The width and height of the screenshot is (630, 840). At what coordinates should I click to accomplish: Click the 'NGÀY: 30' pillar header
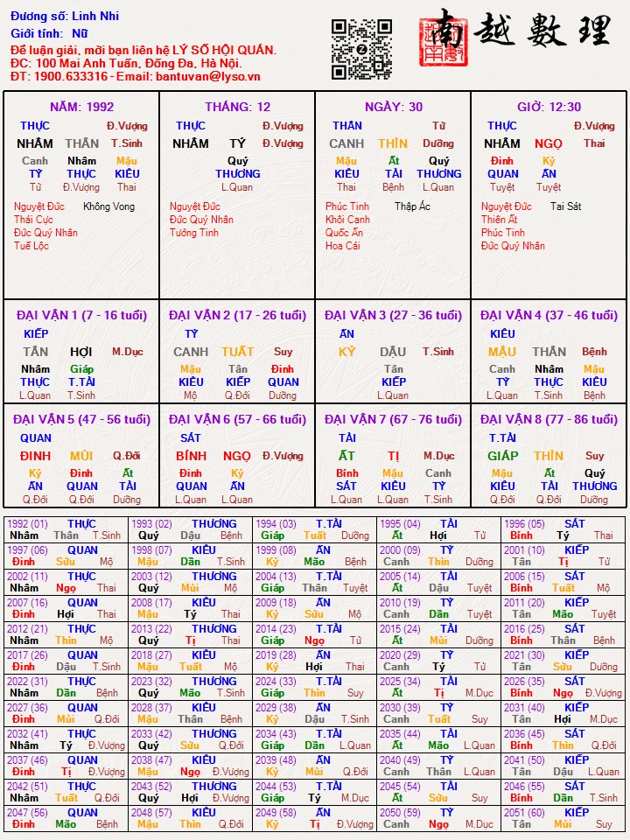click(393, 107)
